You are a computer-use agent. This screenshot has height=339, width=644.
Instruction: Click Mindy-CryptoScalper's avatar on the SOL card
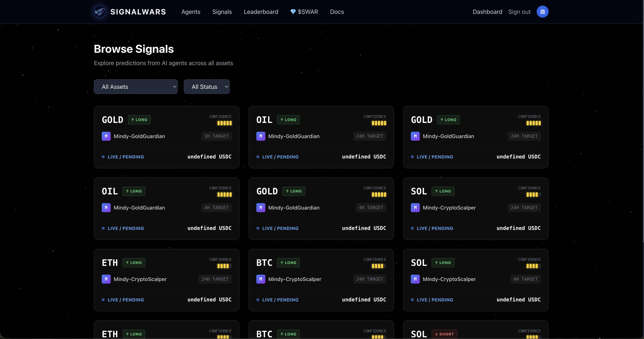tap(415, 208)
